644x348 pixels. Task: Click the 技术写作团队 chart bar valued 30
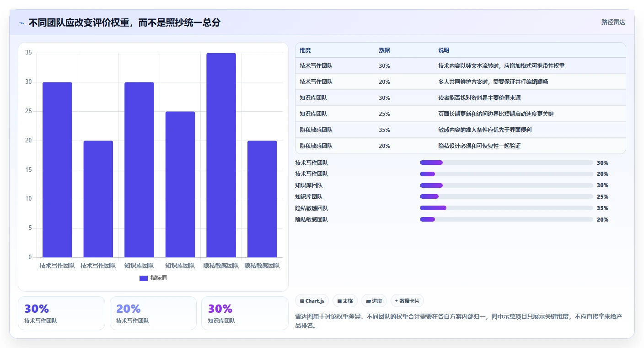[57, 170]
